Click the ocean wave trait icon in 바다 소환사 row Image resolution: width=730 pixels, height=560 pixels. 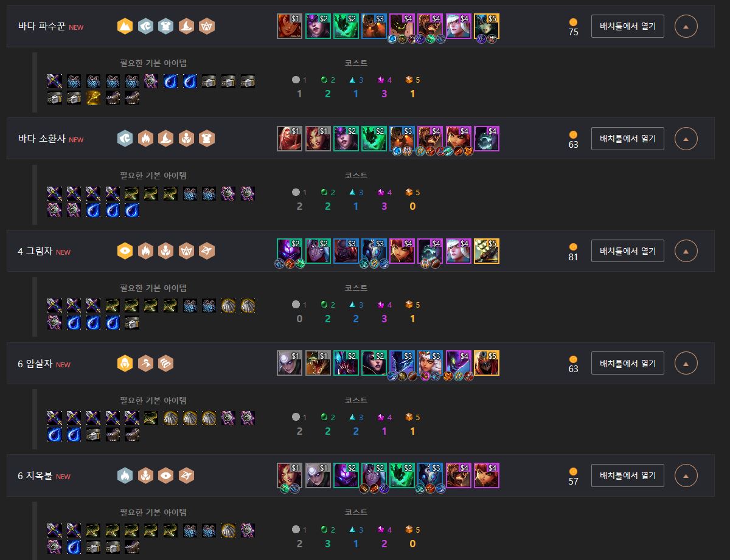click(x=125, y=139)
